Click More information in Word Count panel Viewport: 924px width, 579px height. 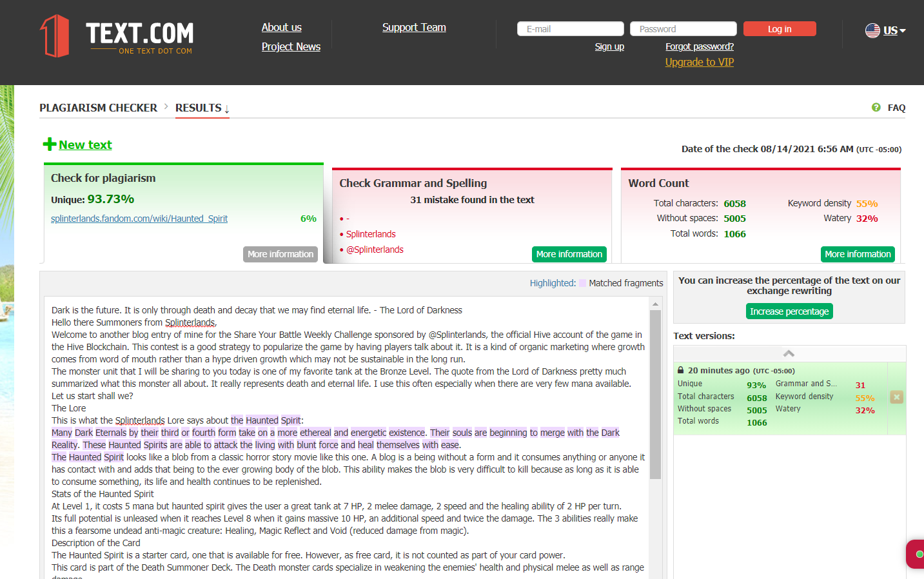tap(858, 254)
